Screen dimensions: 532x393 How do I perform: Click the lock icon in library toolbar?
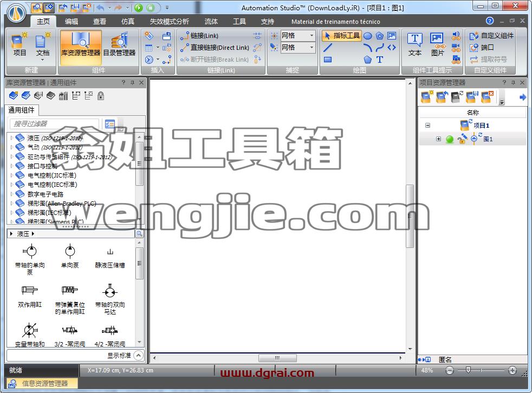[101, 96]
